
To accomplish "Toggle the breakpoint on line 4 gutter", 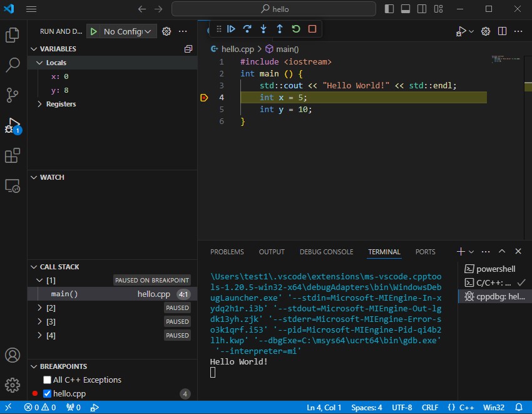I will (x=205, y=98).
